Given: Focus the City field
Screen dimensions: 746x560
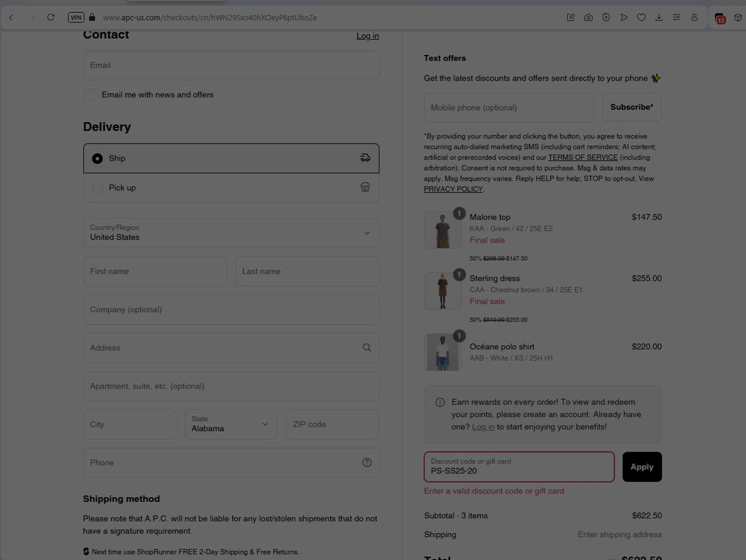Looking at the screenshot, I should 130,424.
